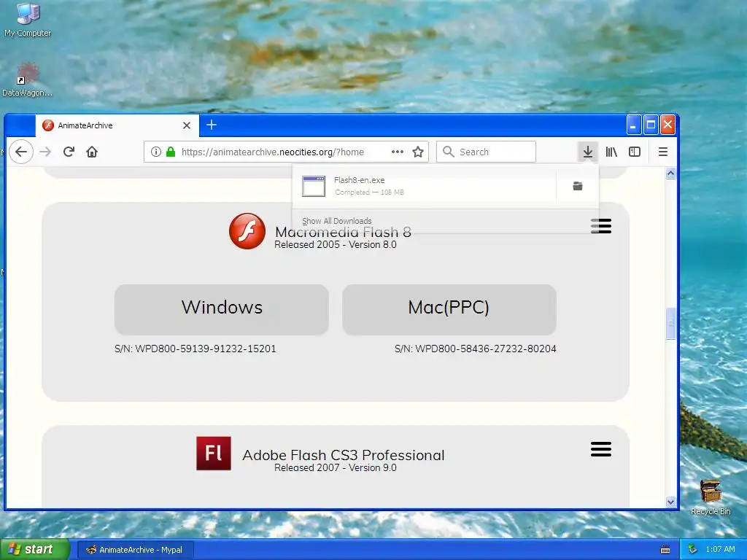This screenshot has width=747, height=560.
Task: Click Released 2007 - Version 9.0 text
Action: tap(336, 468)
